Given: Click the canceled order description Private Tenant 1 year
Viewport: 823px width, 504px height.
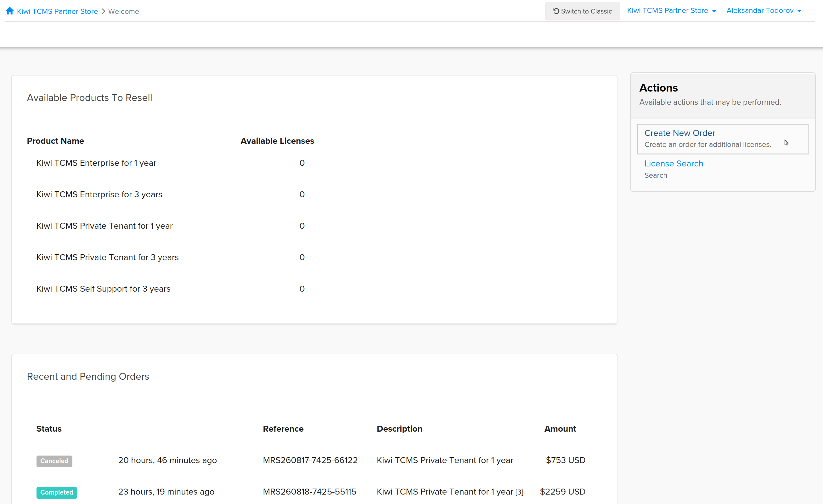Looking at the screenshot, I should 445,460.
